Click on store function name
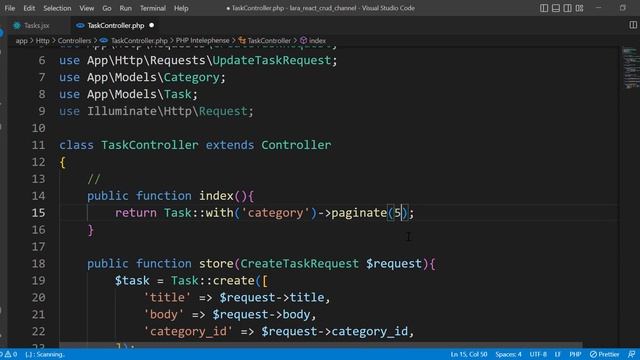The width and height of the screenshot is (640, 360). tap(216, 264)
